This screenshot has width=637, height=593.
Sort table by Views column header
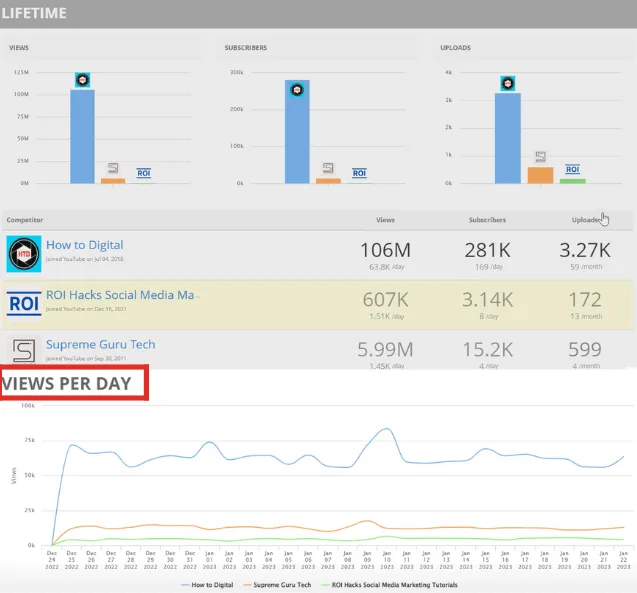pos(385,220)
